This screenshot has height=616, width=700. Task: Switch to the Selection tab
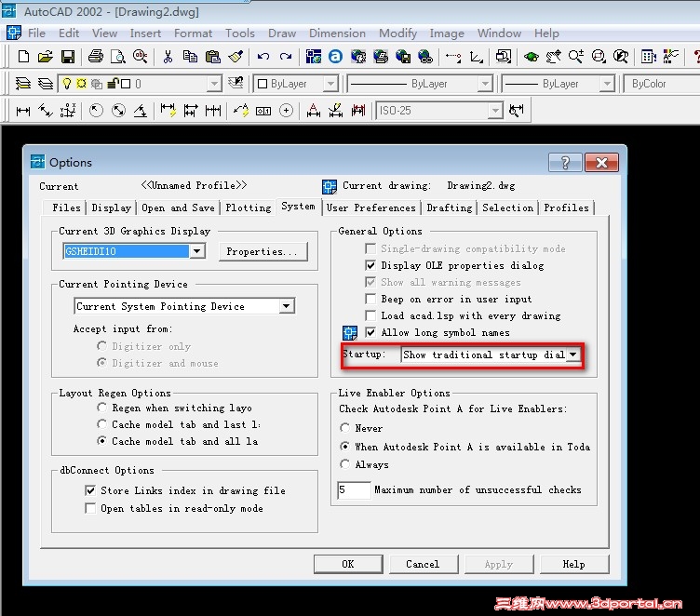pos(507,208)
